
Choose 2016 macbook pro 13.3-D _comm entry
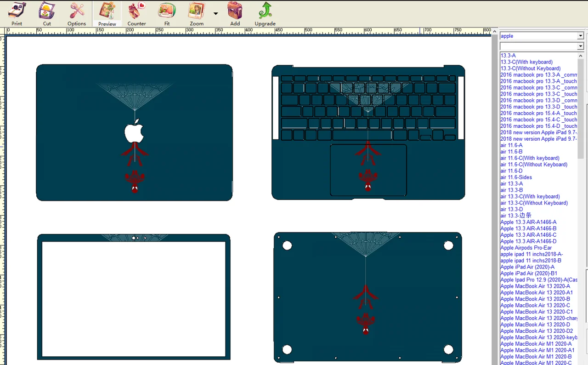539,101
